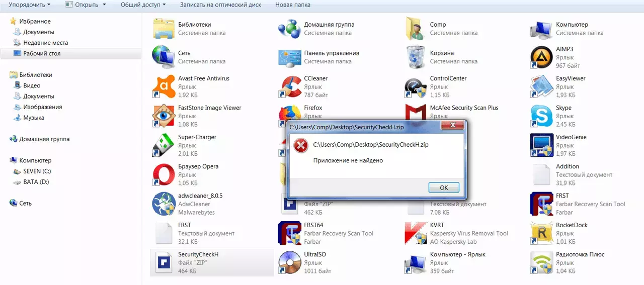
Task: Open Недавние места in sidebar
Action: [45, 43]
